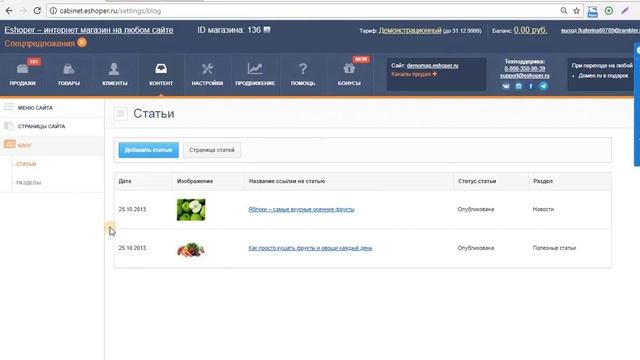The height and width of the screenshot is (360, 640).
Task: Click the Название ссылки на статью column header
Action: pyautogui.click(x=287, y=181)
